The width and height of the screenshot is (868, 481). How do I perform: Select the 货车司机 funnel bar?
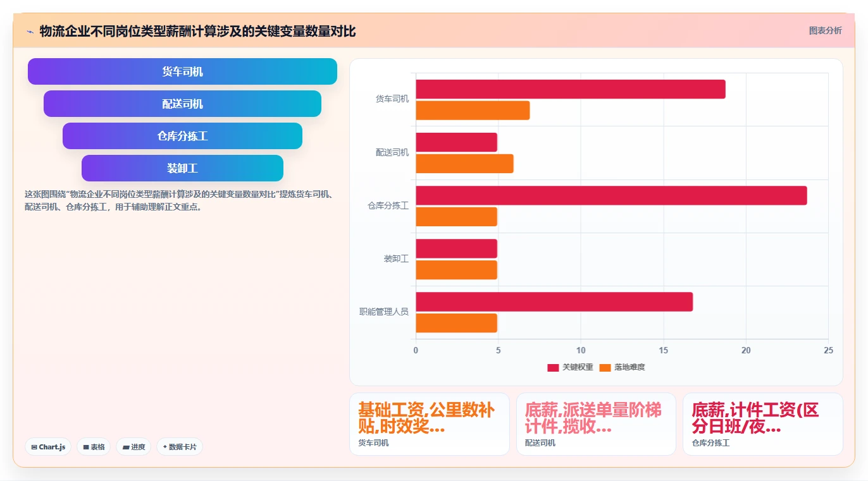pyautogui.click(x=182, y=71)
